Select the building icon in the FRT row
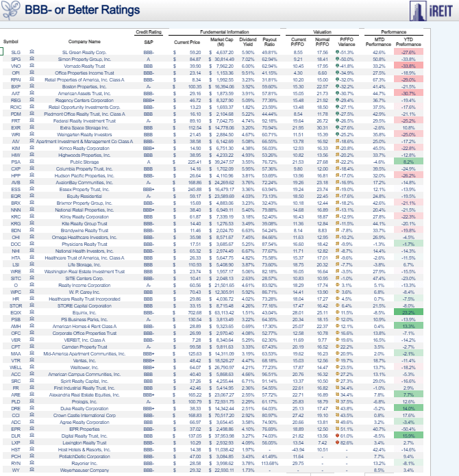 point(32,121)
